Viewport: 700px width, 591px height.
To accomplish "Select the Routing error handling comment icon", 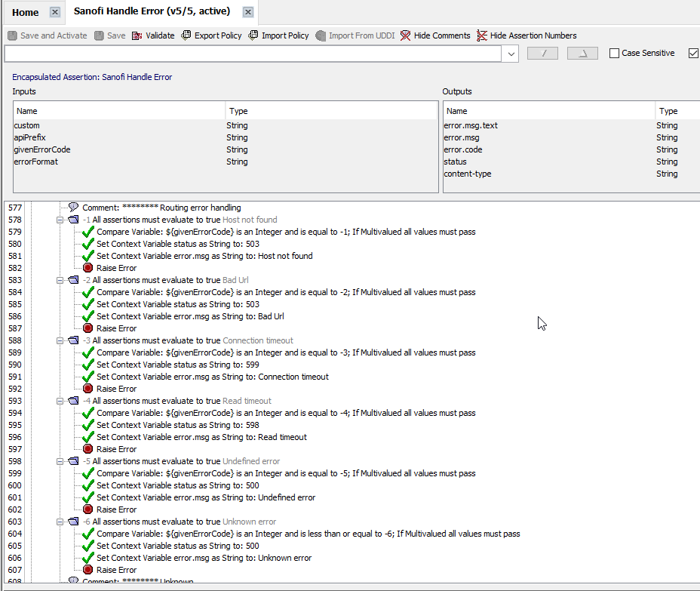I will pos(73,208).
